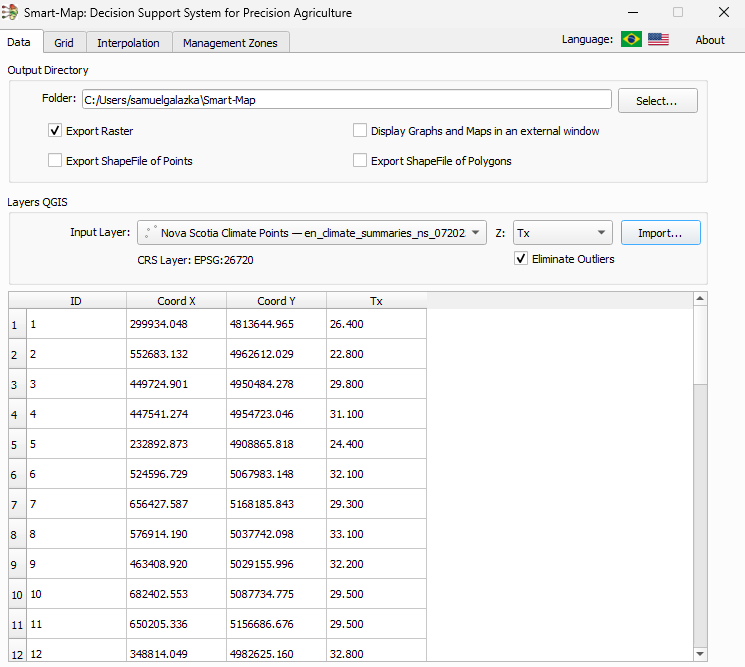Click the Smart-Map app icon in title bar
745x667 pixels.
[x=11, y=13]
